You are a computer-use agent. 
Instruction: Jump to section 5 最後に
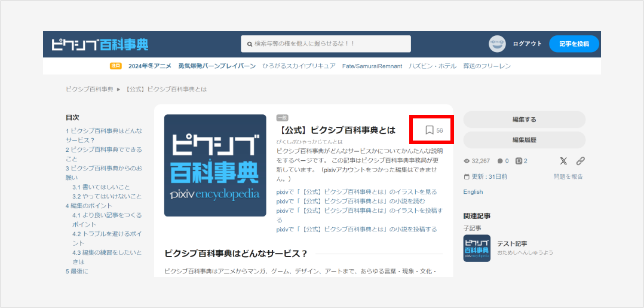[77, 272]
